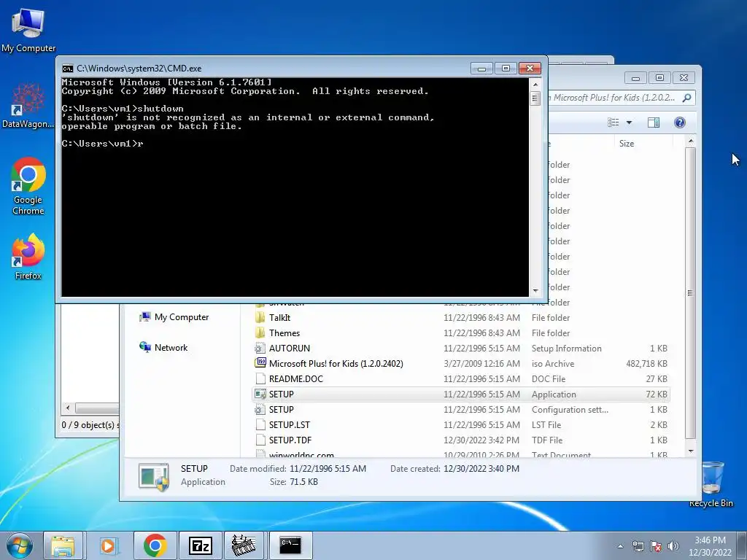Image resolution: width=747 pixels, height=560 pixels.
Task: Open the Action Center flag icon
Action: [x=656, y=546]
